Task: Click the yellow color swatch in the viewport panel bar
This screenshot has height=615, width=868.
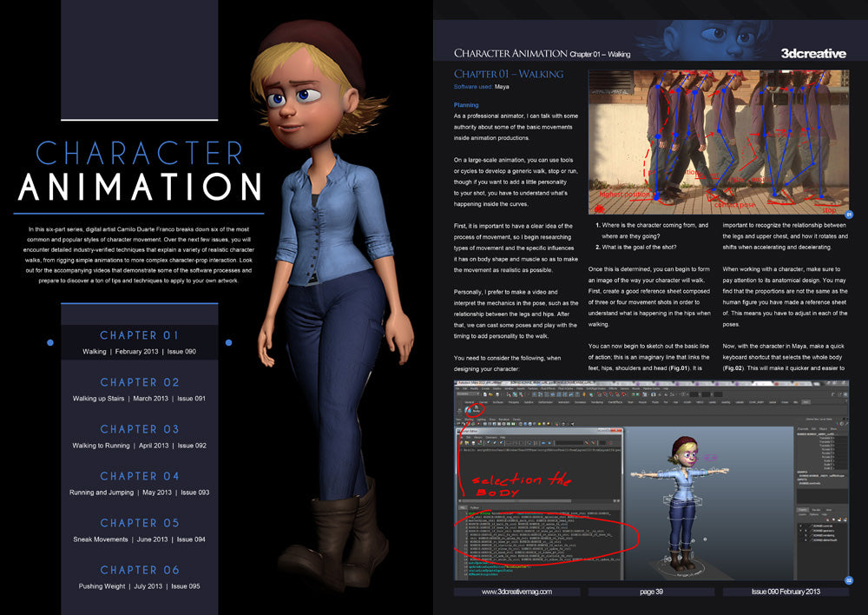Action: click(x=539, y=423)
